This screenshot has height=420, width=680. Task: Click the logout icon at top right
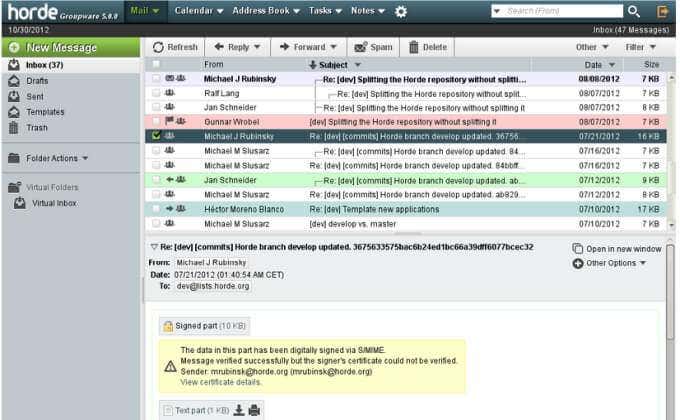point(662,12)
